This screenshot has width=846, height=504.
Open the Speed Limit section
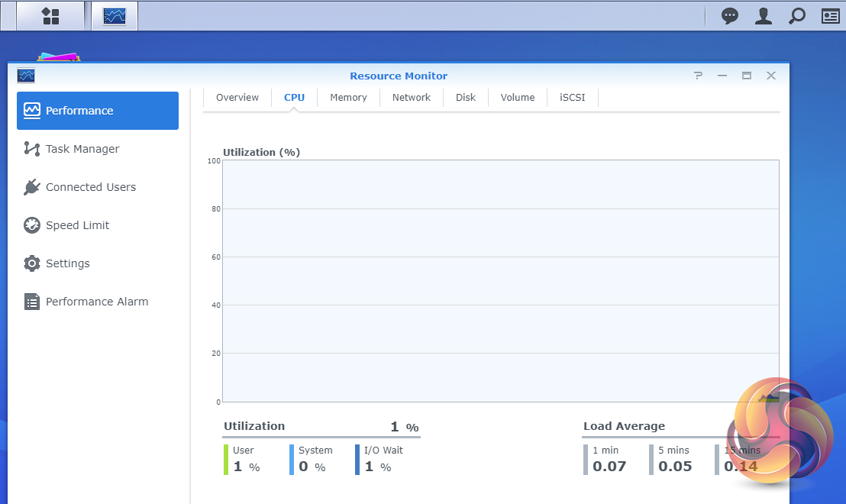(x=77, y=225)
